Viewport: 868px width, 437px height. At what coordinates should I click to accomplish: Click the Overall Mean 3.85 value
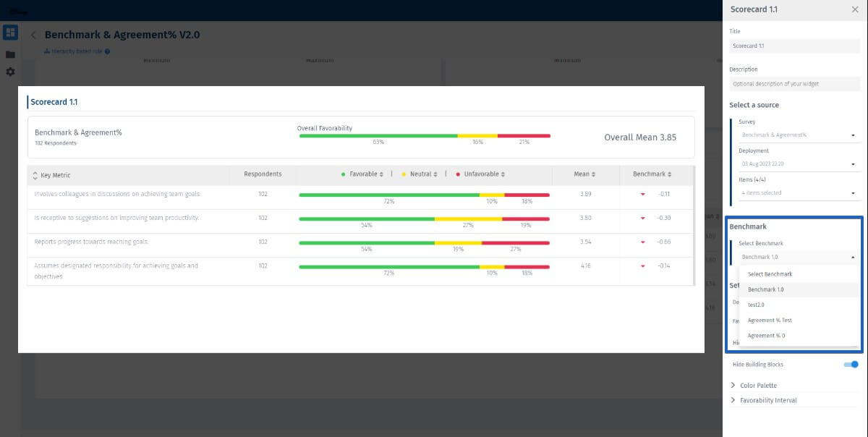[x=640, y=137]
